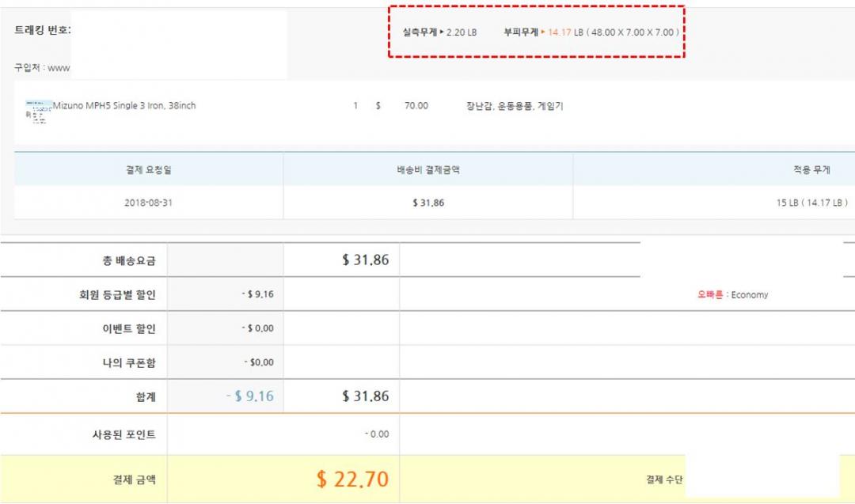855x504 pixels.
Task: Click the product thumbnail image beside Mizuno
Action: tap(37, 112)
